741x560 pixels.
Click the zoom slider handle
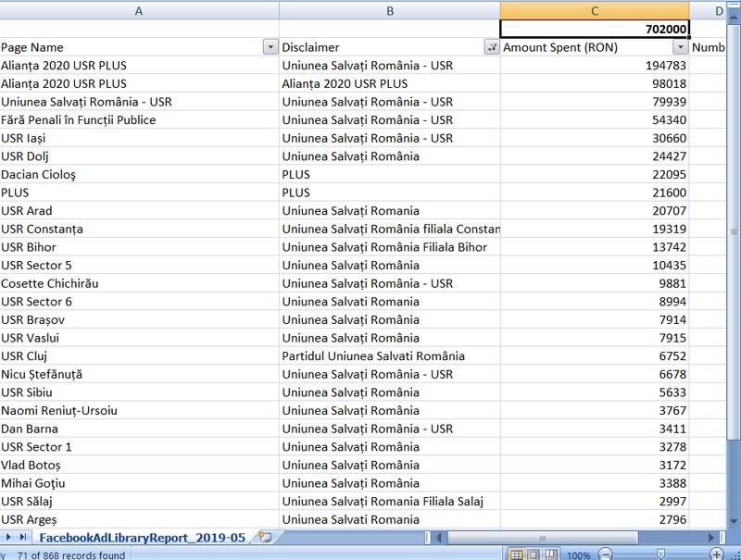660,554
